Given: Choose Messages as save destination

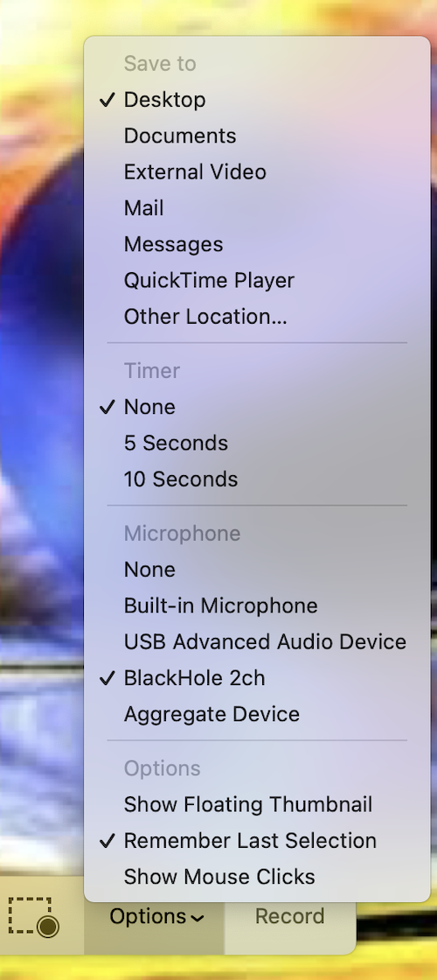Looking at the screenshot, I should click(257, 244).
